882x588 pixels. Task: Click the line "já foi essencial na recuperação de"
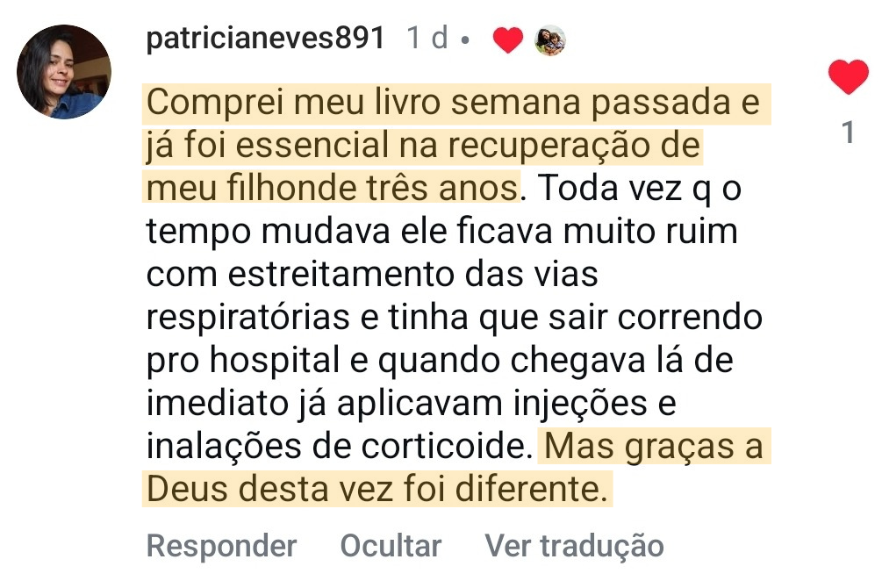pos(423,146)
